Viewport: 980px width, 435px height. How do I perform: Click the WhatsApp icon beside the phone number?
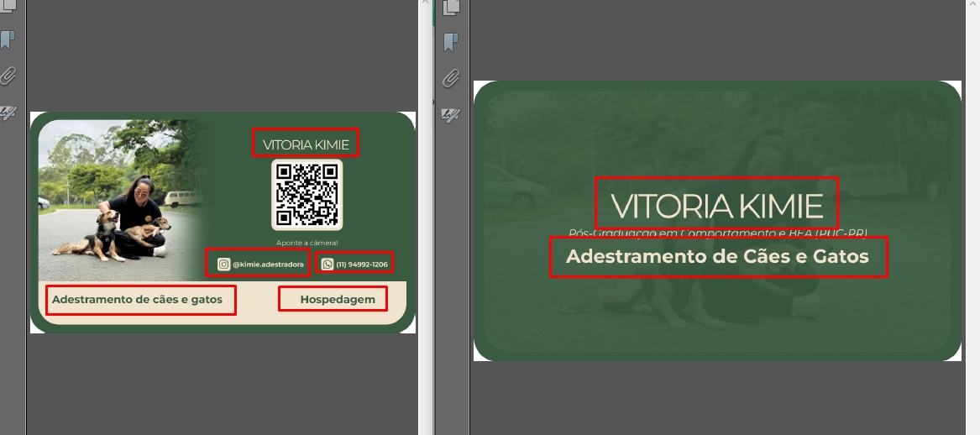328,264
